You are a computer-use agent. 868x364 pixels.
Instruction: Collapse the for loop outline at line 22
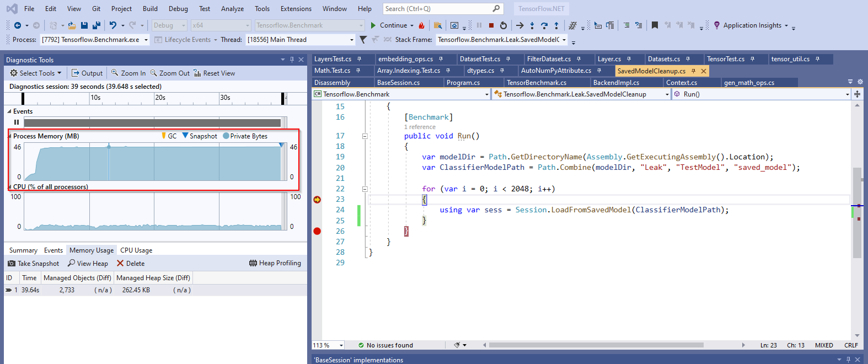coord(365,189)
